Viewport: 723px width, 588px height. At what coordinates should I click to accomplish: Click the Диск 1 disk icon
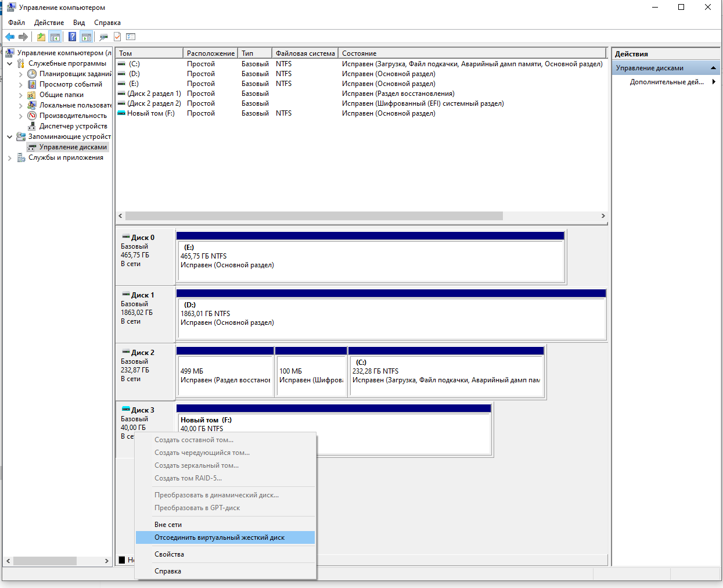point(126,295)
